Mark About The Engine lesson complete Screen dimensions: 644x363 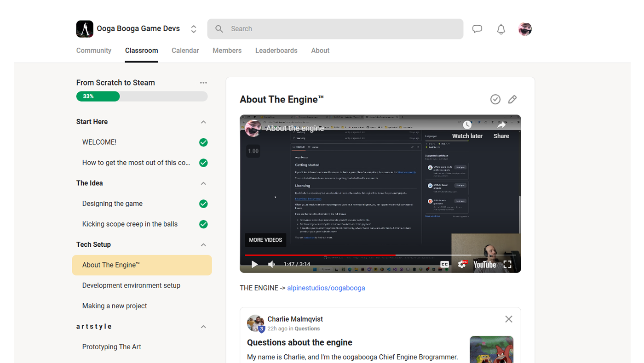click(x=495, y=99)
